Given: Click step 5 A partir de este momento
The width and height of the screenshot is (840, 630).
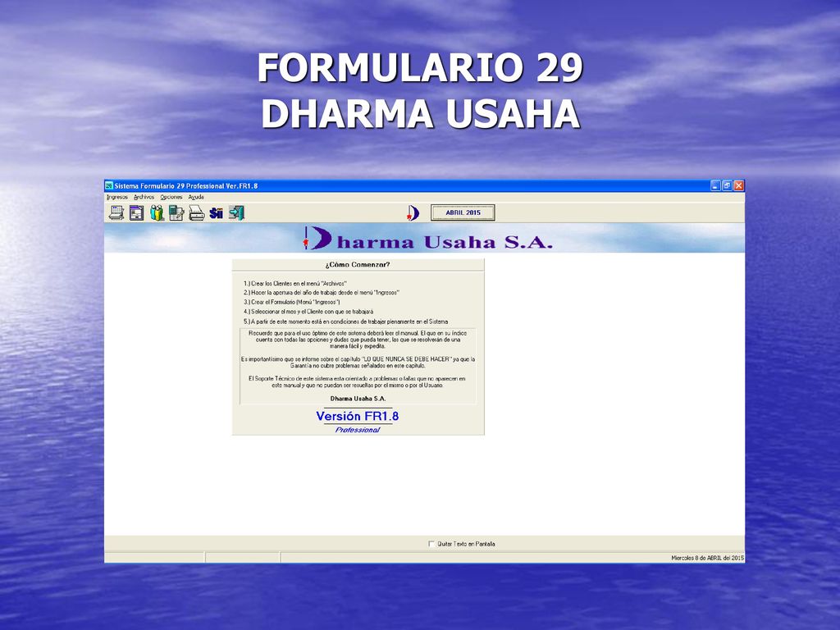Looking at the screenshot, I should 345,322.
